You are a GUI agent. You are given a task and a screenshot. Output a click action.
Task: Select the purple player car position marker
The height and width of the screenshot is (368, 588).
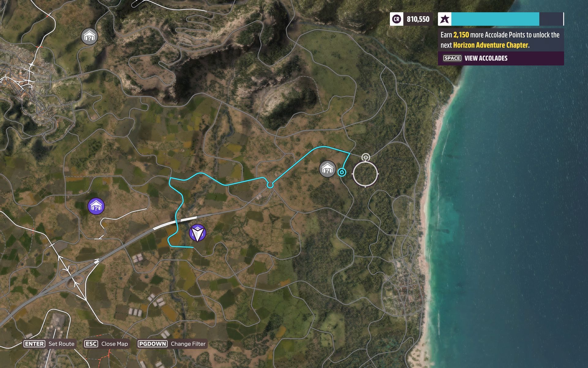198,233
